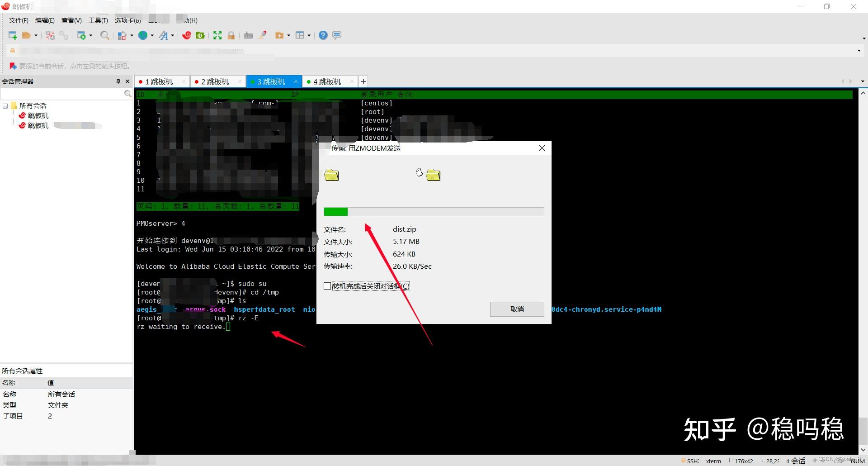Open help with the blue question icon

(x=323, y=35)
